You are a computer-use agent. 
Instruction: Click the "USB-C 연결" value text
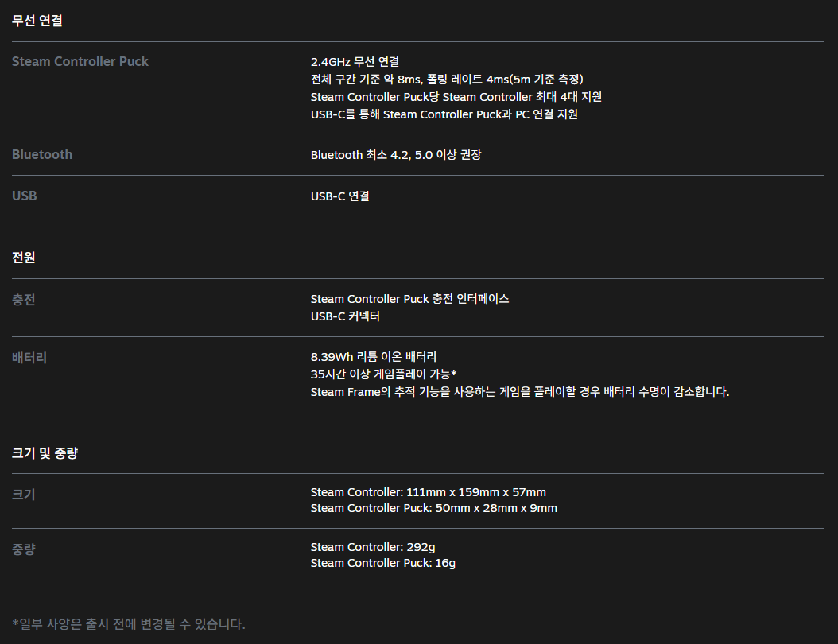339,196
